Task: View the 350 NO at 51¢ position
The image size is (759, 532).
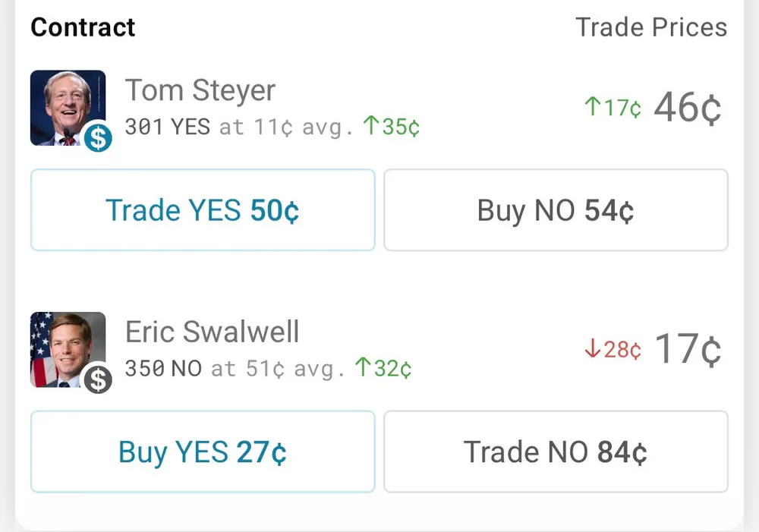Action: pyautogui.click(x=235, y=369)
